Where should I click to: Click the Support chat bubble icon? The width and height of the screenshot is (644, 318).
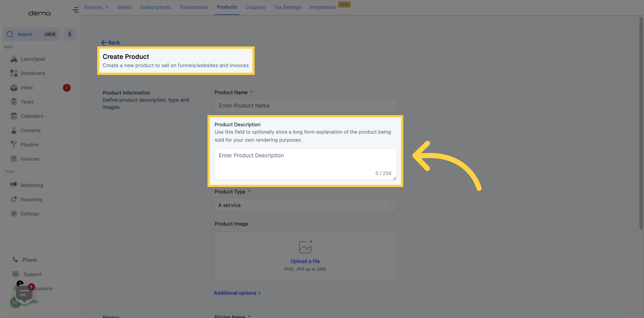point(16,274)
